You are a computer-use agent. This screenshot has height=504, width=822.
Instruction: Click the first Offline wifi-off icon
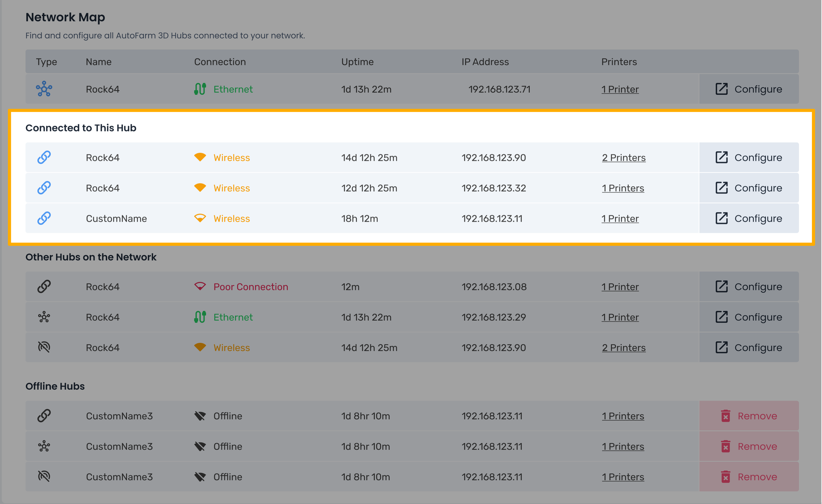click(x=200, y=416)
